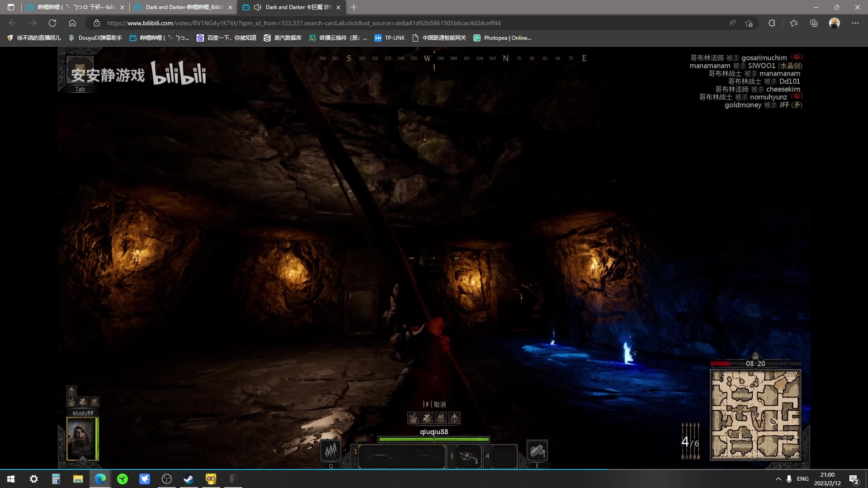Go back to the previous page

[x=13, y=23]
